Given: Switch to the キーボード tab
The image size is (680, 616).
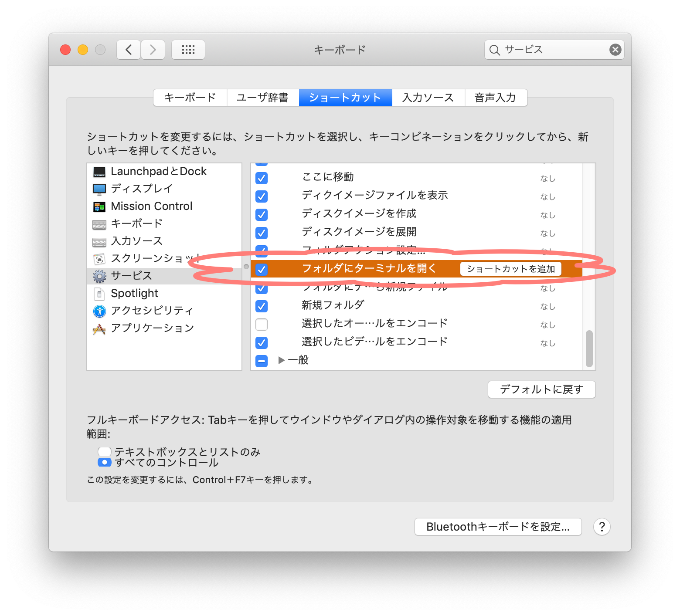Looking at the screenshot, I should tap(190, 98).
